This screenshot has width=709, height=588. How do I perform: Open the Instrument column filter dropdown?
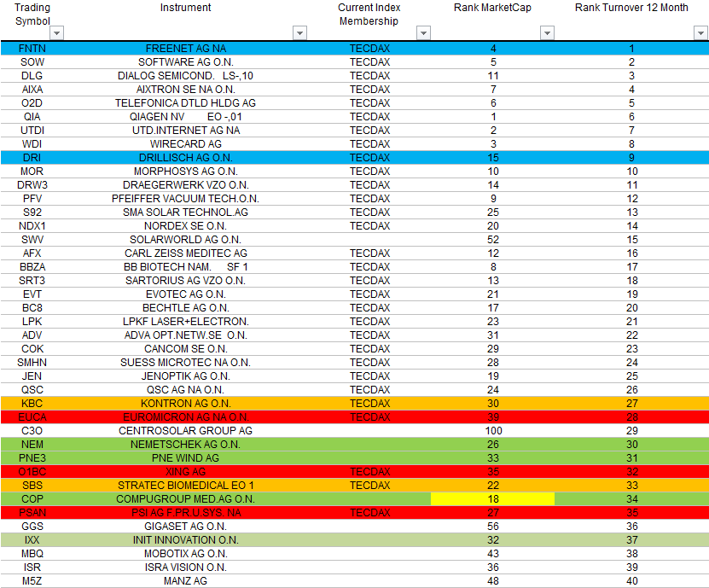click(299, 33)
